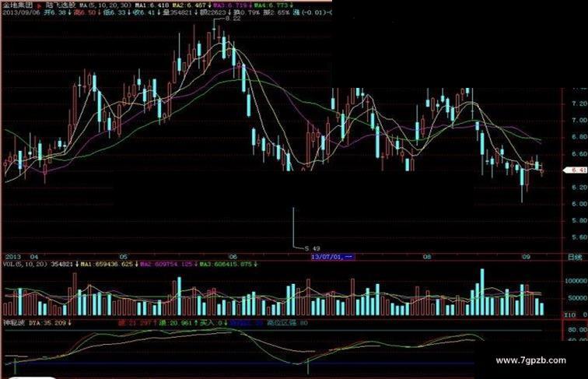The image size is (588, 379).
Task: Click the 7.00 price axis label
Action: (x=579, y=121)
